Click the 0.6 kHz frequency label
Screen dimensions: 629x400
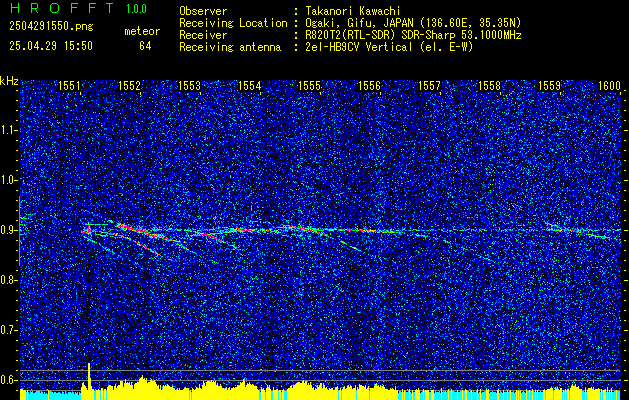pos(8,380)
